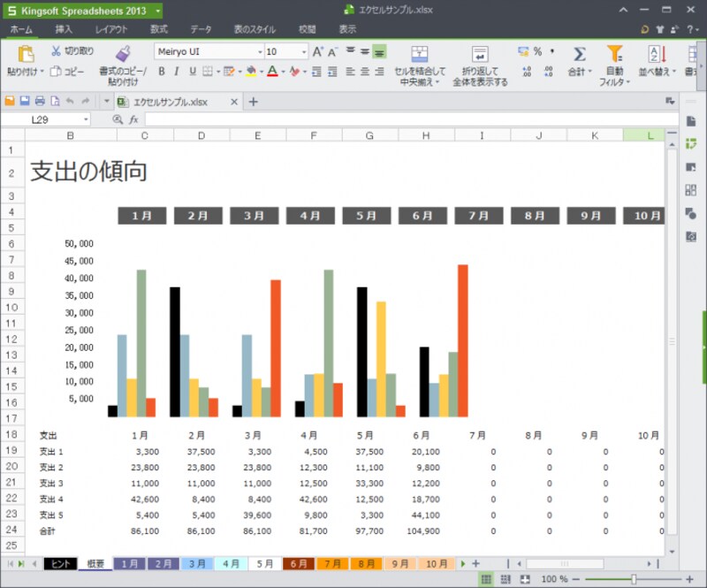707x588 pixels.
Task: Select the 切り取り (Cut) icon
Action: tap(56, 50)
